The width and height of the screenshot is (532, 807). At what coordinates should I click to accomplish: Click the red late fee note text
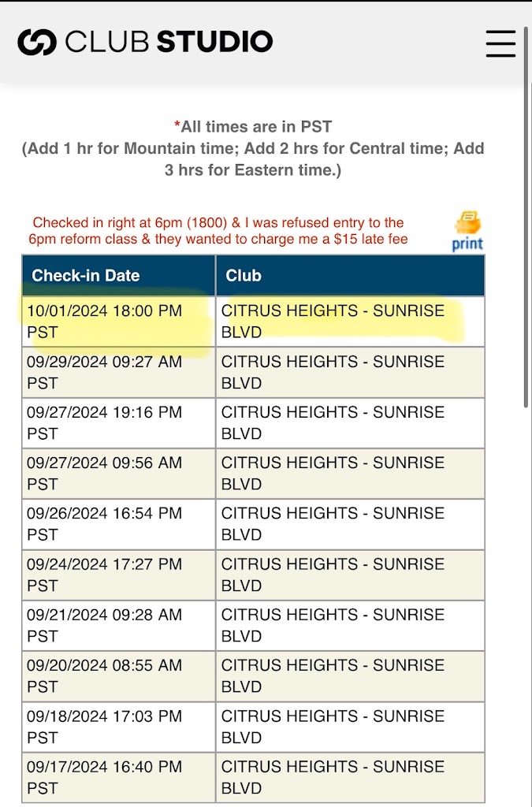pos(219,230)
